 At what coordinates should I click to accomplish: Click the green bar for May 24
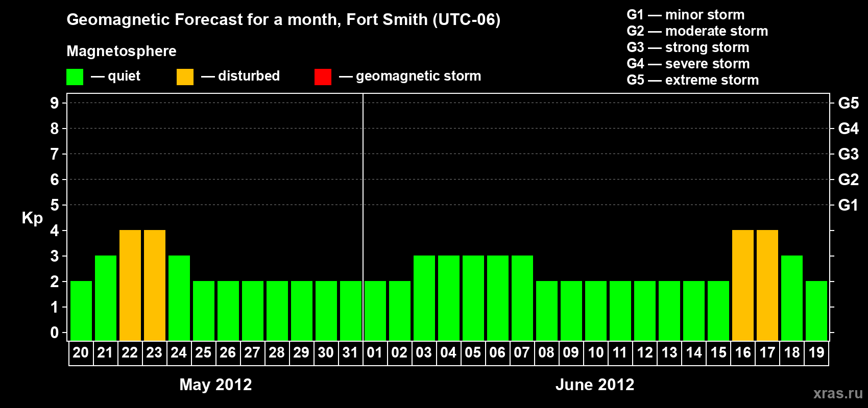click(x=179, y=298)
